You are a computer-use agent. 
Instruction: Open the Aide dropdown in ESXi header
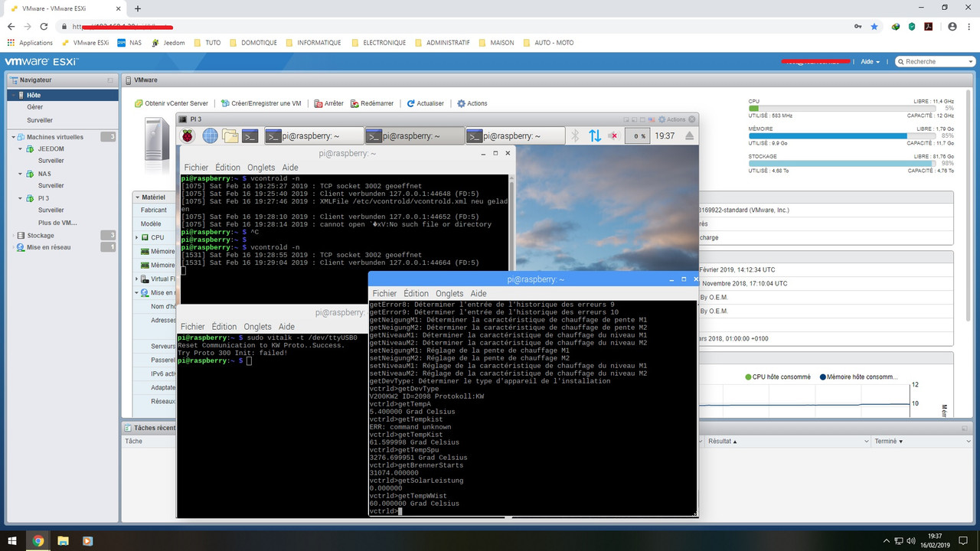tap(871, 62)
